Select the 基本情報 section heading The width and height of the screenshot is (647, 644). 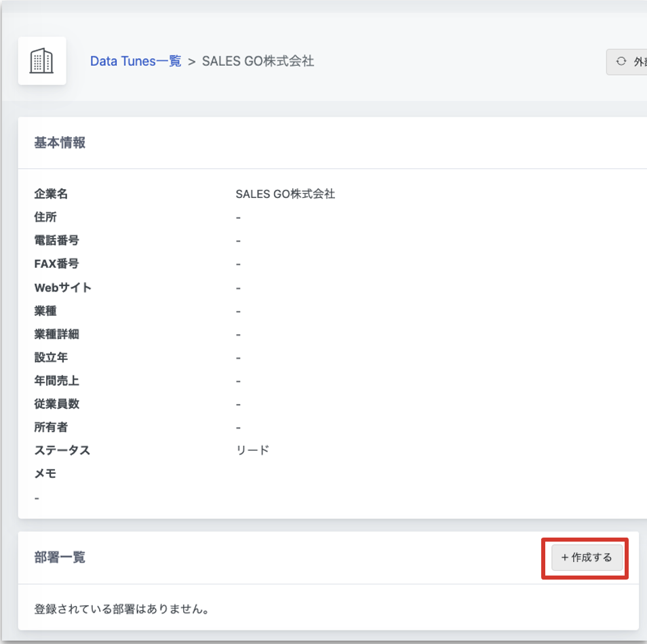(x=60, y=143)
